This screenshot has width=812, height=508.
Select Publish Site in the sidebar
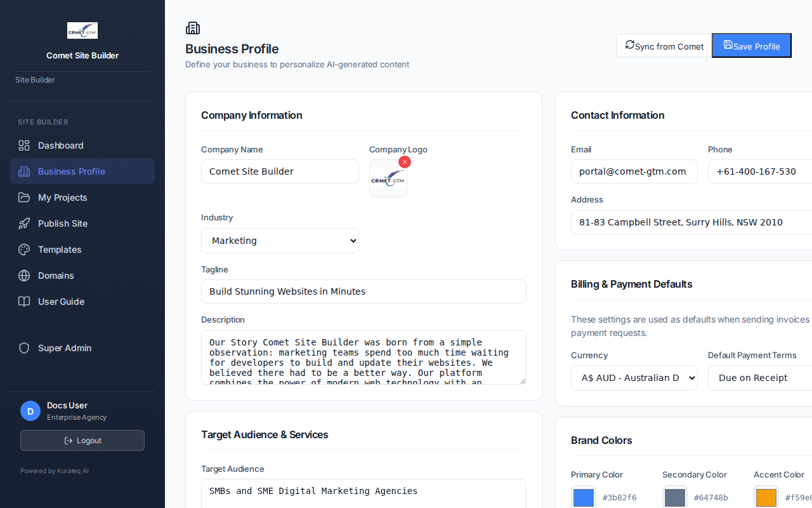[x=63, y=224]
